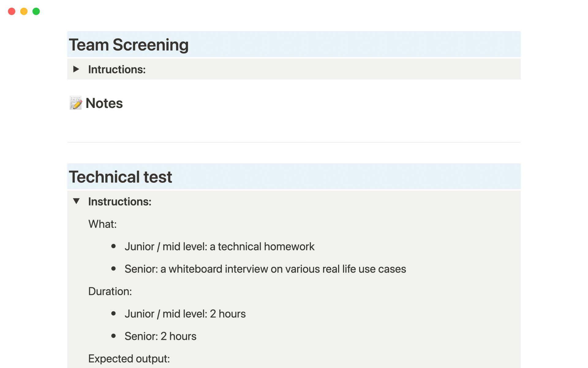Maximize the window using the green button
The height and width of the screenshot is (368, 588).
tap(36, 11)
